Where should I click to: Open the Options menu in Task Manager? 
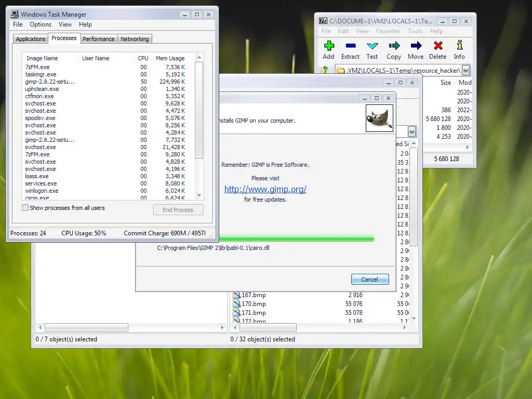click(x=41, y=24)
